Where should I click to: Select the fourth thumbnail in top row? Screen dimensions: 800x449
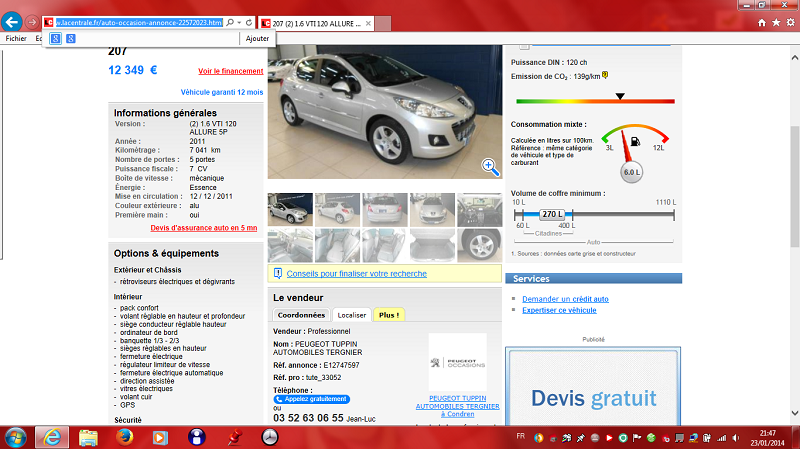click(x=432, y=209)
